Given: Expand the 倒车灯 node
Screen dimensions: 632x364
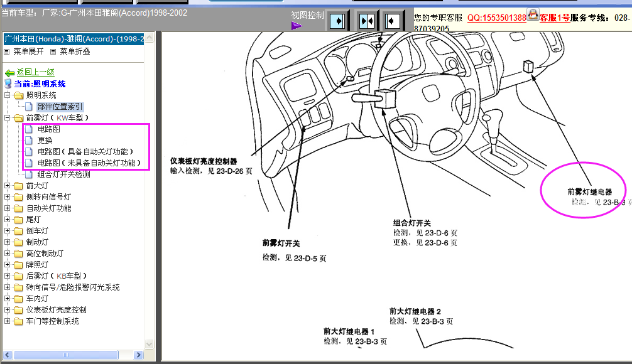Looking at the screenshot, I should pyautogui.click(x=8, y=231).
